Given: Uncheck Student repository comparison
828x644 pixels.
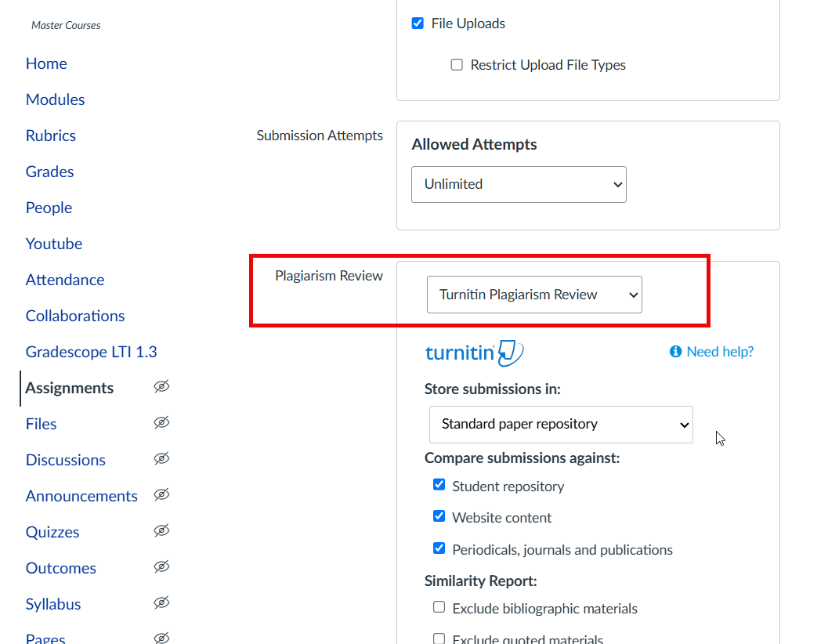Looking at the screenshot, I should pos(439,485).
